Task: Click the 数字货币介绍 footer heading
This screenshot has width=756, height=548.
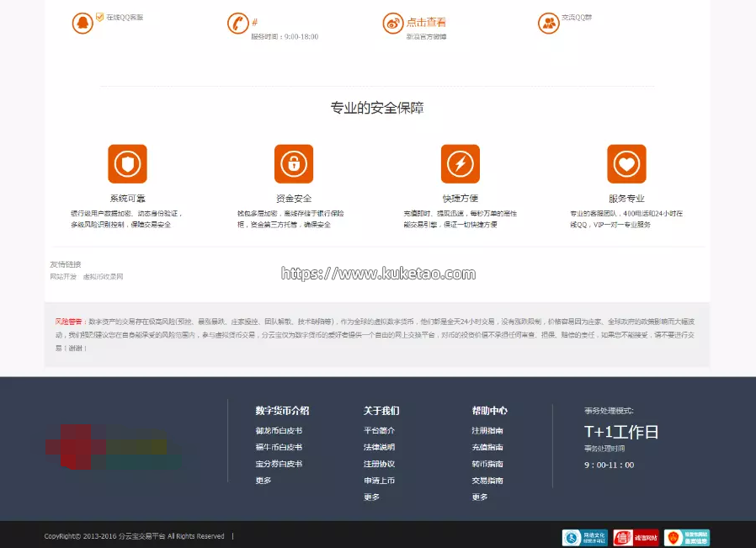Action: click(282, 411)
